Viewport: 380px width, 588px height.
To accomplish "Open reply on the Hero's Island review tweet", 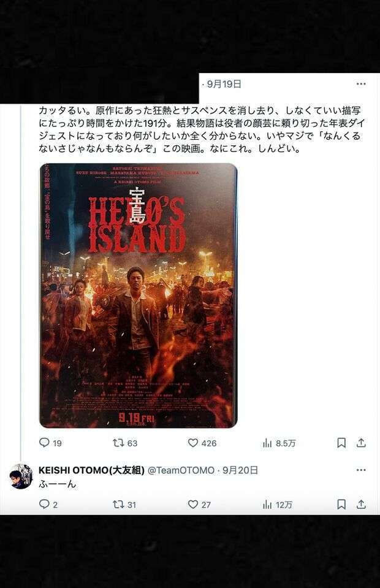I will coord(50,443).
